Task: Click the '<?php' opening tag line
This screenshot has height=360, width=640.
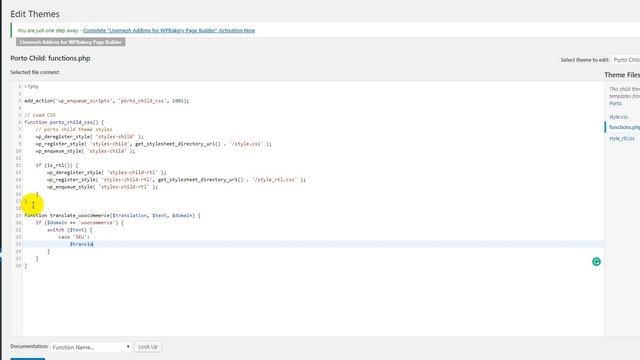Action: point(31,87)
